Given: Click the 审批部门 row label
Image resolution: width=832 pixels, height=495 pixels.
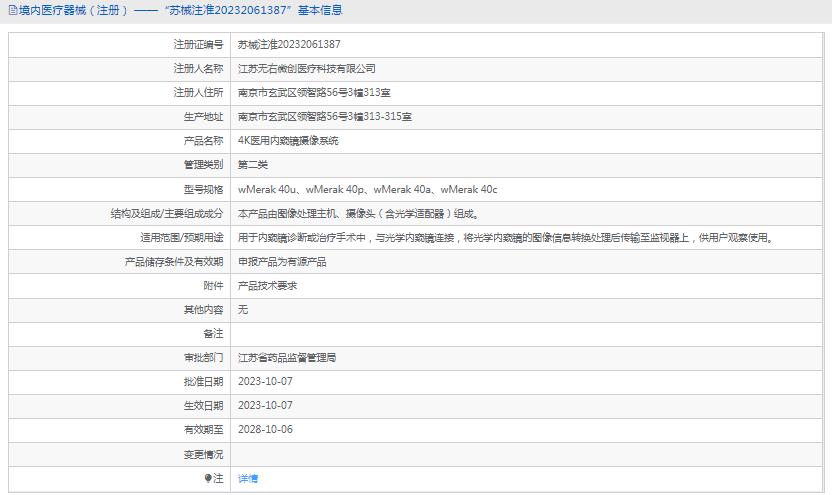Looking at the screenshot, I should (x=203, y=358).
